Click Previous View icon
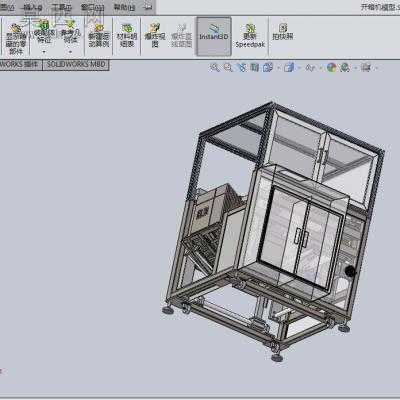The height and width of the screenshot is (400, 400). 242,68
